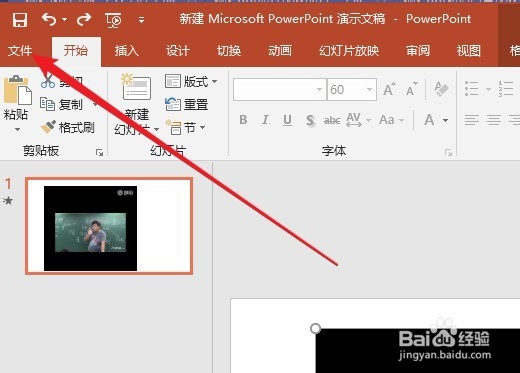Screen dimensions: 520x373
Task: Toggle strikethrough abc button
Action: (332, 120)
